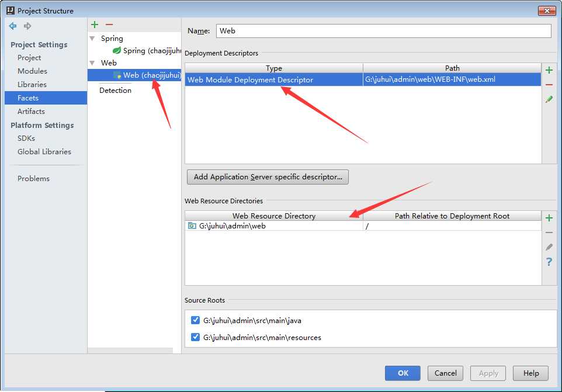The height and width of the screenshot is (392, 562).
Task: Edit the deployment descriptor with pencil icon
Action: [549, 99]
